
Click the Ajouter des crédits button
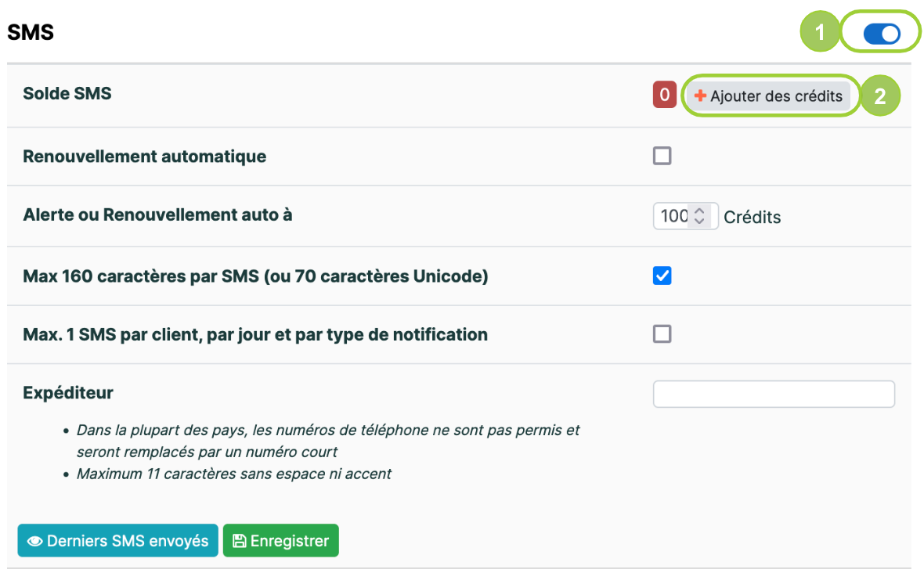[x=768, y=96]
